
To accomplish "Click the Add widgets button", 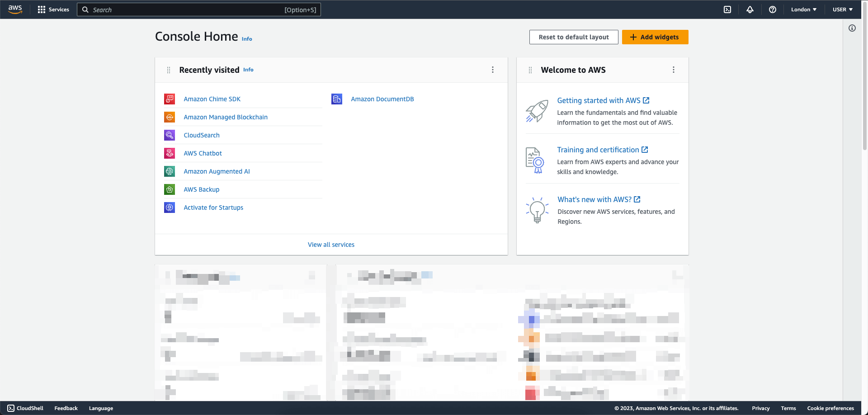I will point(655,37).
